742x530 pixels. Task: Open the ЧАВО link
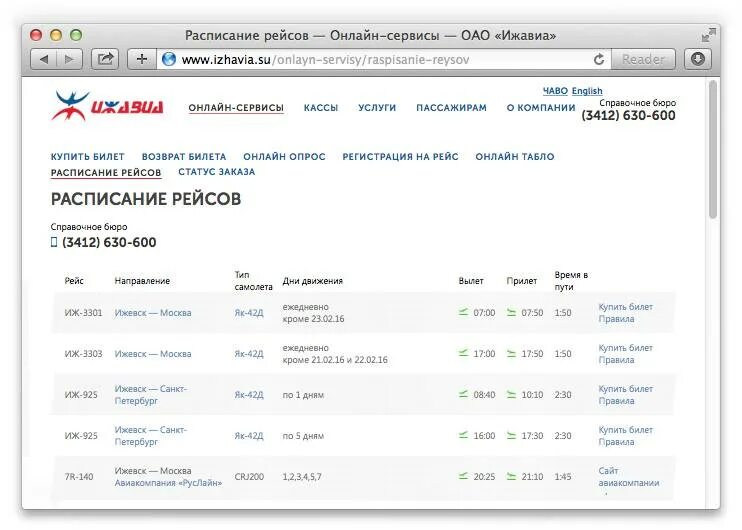coord(555,91)
